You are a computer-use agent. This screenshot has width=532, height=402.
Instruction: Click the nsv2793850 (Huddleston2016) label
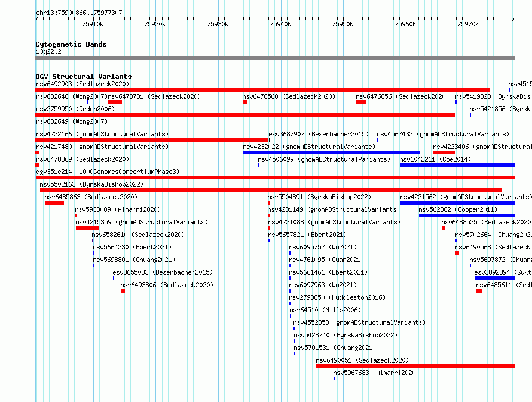coord(337,297)
